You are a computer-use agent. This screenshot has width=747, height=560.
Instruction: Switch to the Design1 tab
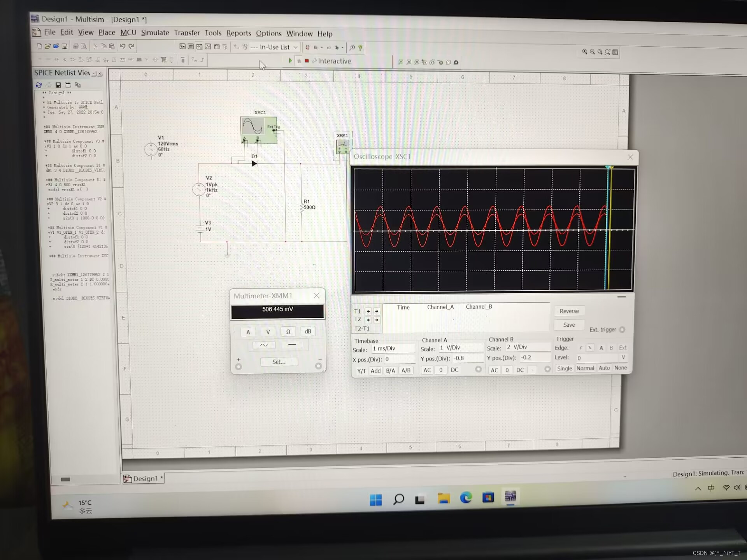tap(144, 478)
